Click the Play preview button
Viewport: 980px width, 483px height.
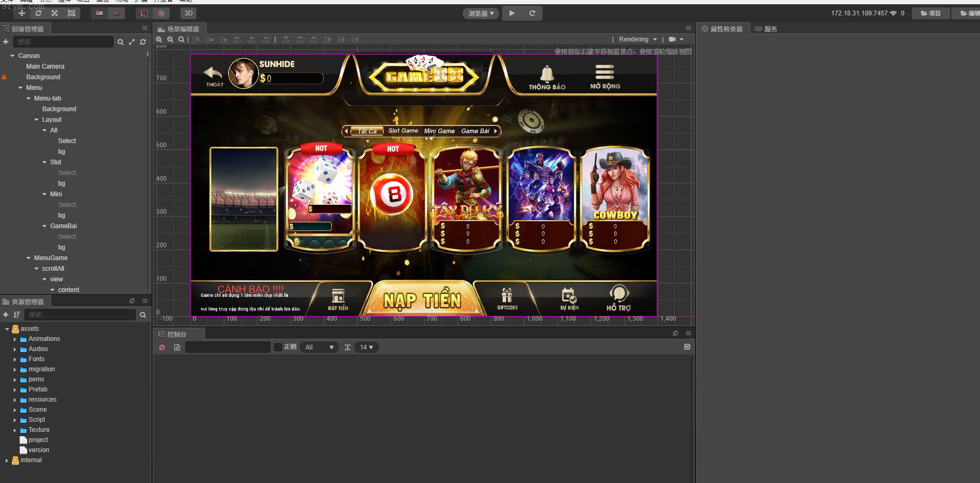tap(512, 13)
